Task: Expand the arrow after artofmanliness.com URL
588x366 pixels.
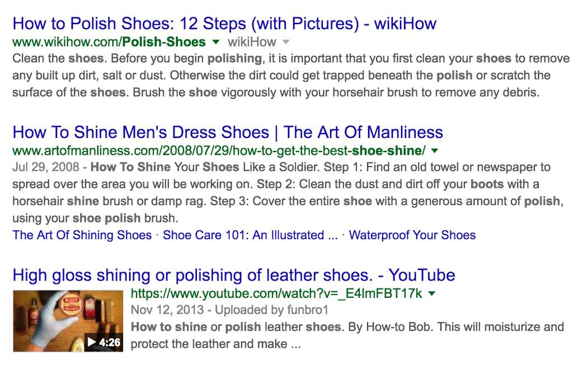Action: point(434,151)
